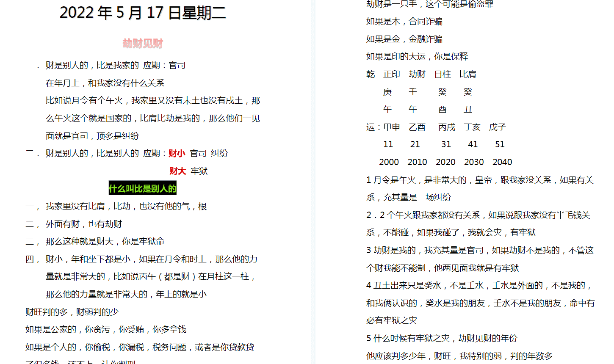Click the red text "财小"
The image size is (614, 364).
(177, 153)
